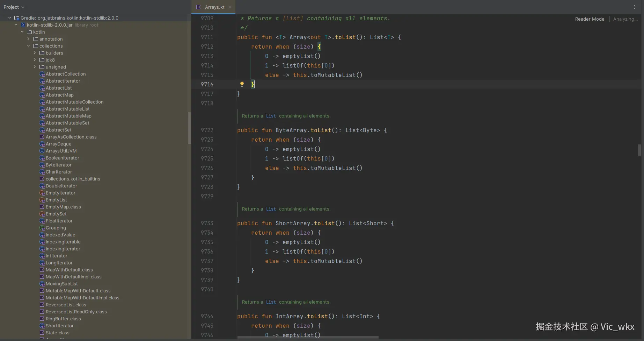Click the MovingSubList class icon

click(42, 284)
